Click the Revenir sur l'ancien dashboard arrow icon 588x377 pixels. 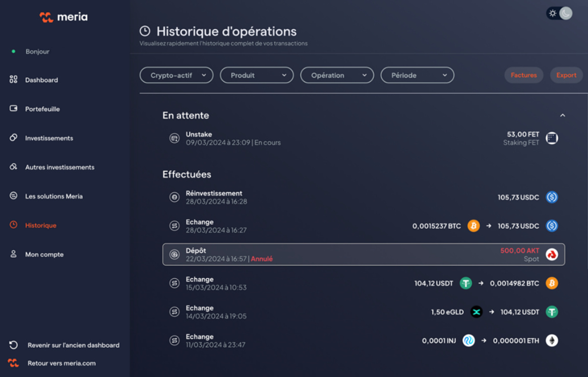point(14,345)
